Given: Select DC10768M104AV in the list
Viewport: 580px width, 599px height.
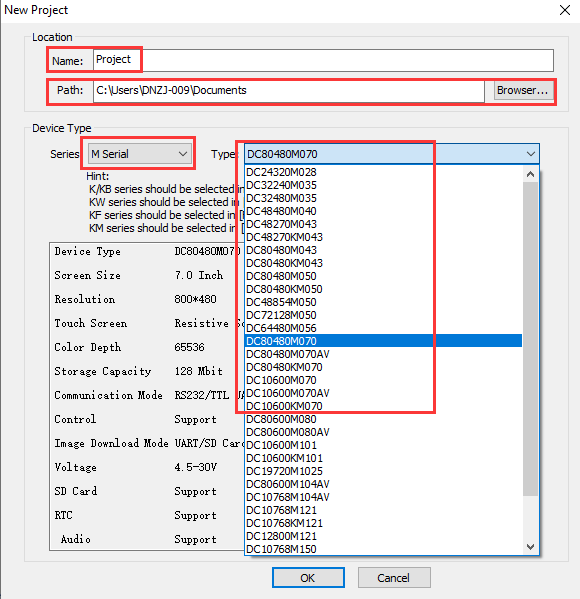Looking at the screenshot, I should [x=383, y=497].
